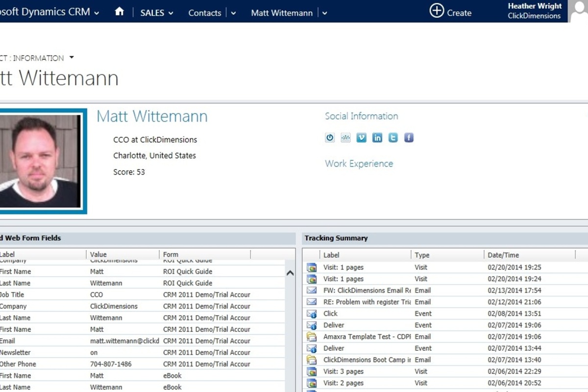Select the matt.wittemann@clickd email value
The height and width of the screenshot is (392, 588).
tap(124, 341)
